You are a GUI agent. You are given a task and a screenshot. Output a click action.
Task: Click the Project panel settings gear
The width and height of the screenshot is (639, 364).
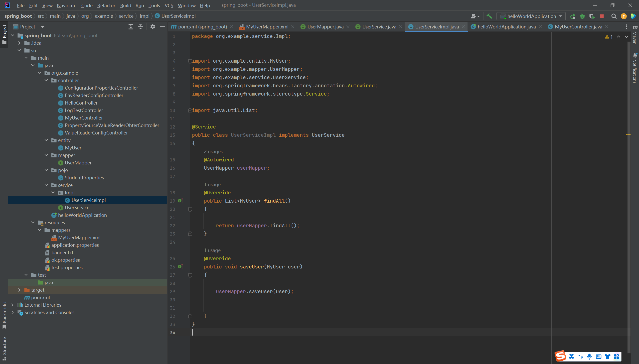click(153, 27)
